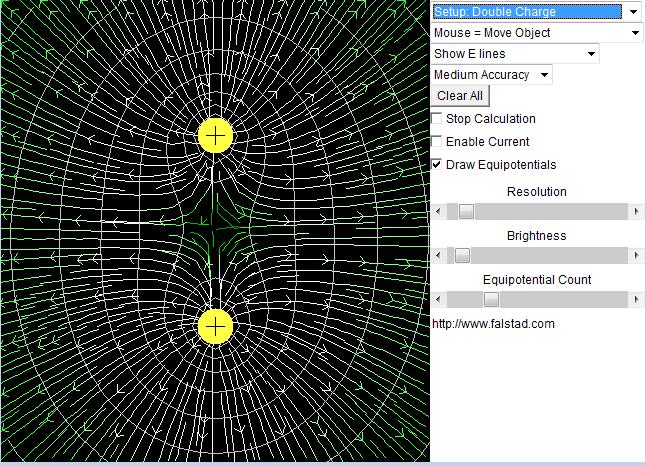Open the Medium Accuracy dropdown
Viewport: 646px width, 466px height.
tap(492, 75)
